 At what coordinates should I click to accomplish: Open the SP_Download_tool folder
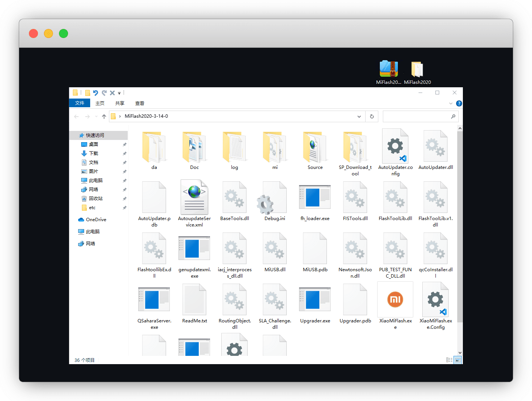point(355,147)
